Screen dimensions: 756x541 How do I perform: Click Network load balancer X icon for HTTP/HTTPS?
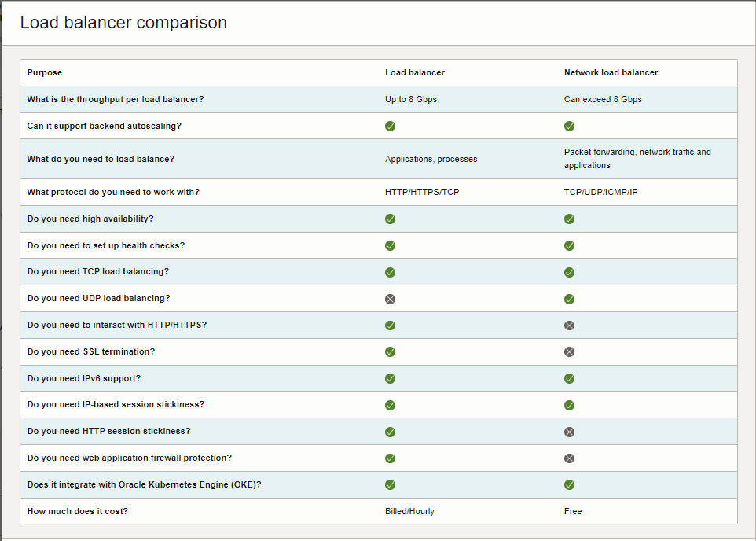(569, 326)
